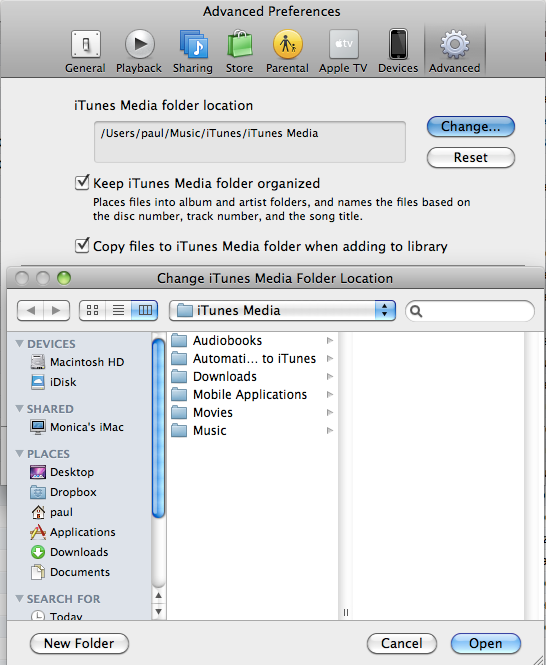Screen dimensions: 546x665
Task: Expand the Music folder arrow
Action: [330, 430]
